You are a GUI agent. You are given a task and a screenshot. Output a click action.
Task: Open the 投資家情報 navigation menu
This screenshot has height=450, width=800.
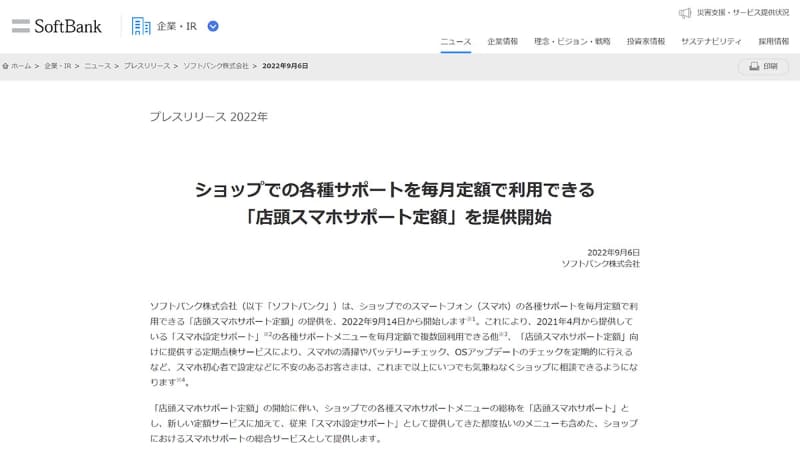point(646,41)
